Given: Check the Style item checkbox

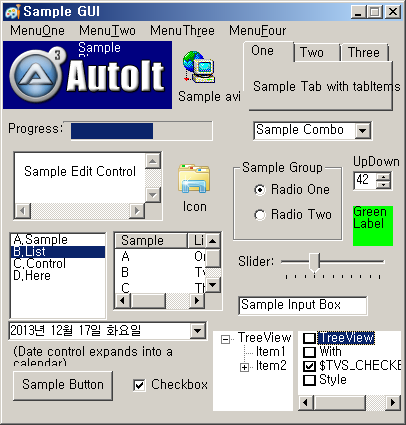Looking at the screenshot, I should tap(309, 380).
